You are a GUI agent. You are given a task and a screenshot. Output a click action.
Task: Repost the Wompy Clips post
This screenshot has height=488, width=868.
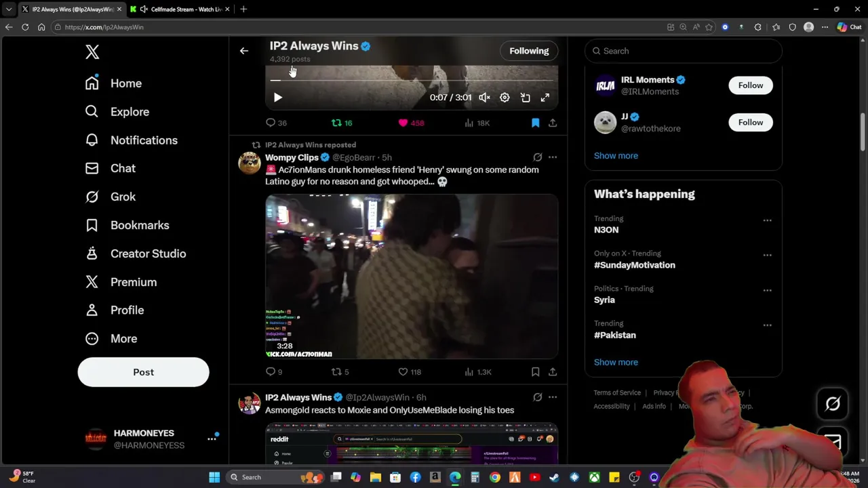point(340,371)
